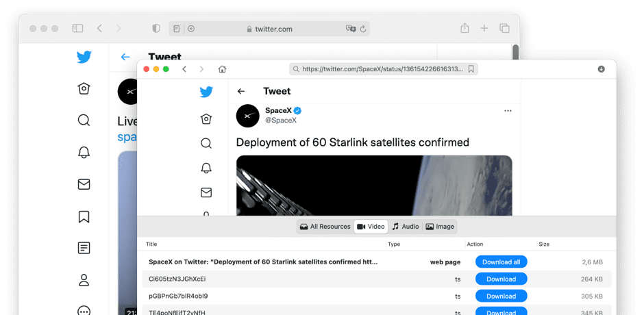Click Deployment of 60 Starlink satellites text
Image resolution: width=644 pixels, height=315 pixels.
(x=352, y=142)
